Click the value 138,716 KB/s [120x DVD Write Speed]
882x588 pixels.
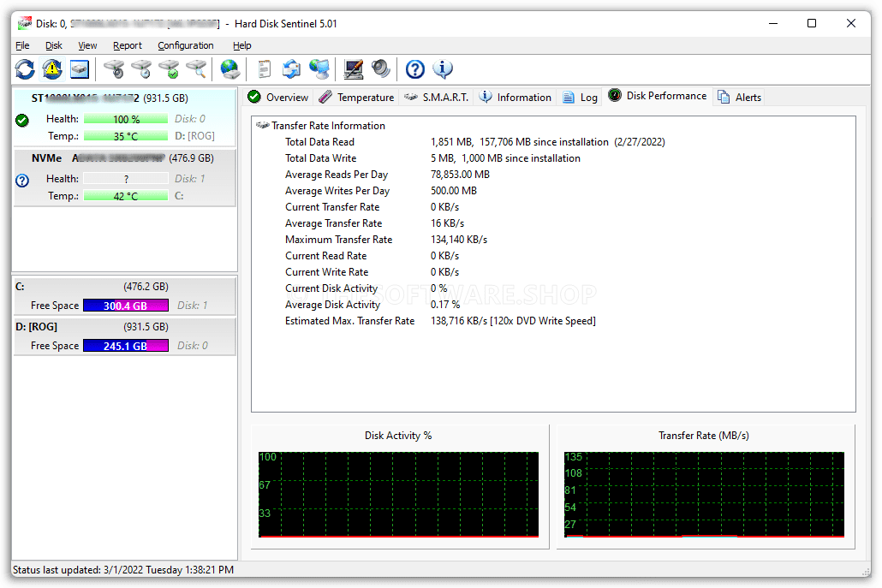coord(513,322)
